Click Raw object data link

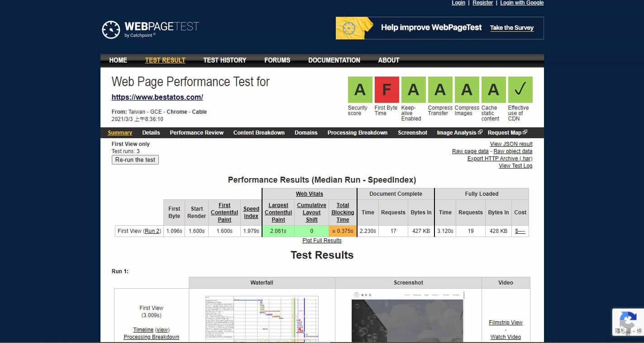513,151
